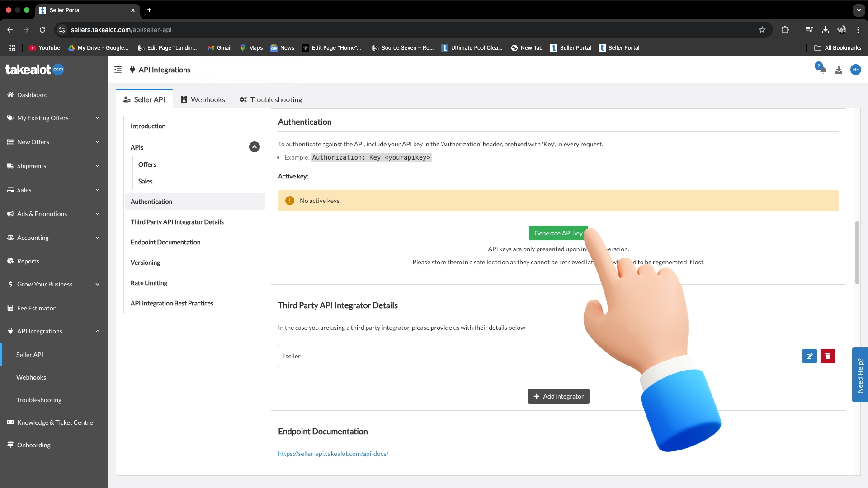Open the browser extensions puzzle icon
This screenshot has height=488, width=868.
tap(785, 30)
